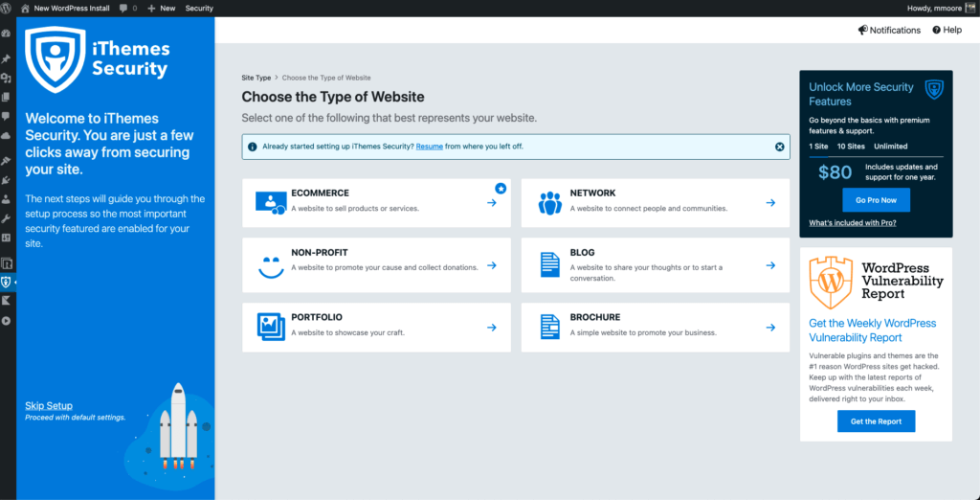Click New WordPress Install site name
Viewport: 980px width, 500px height.
pos(72,8)
